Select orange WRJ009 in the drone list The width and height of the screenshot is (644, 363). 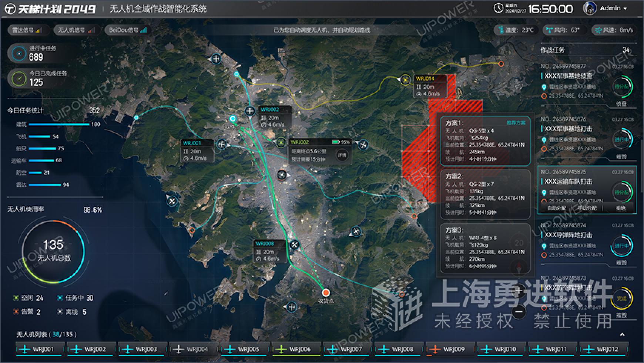(x=450, y=349)
